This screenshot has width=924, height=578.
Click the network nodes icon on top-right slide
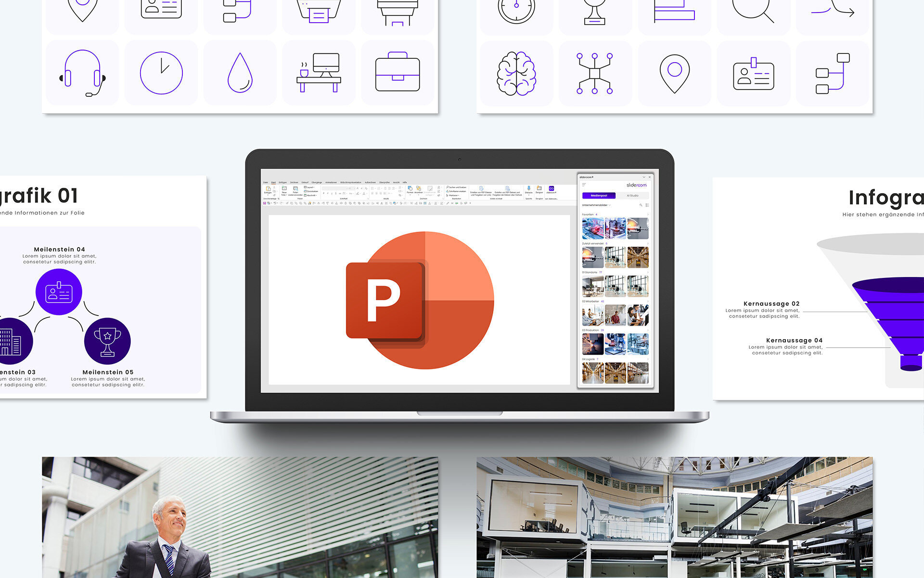click(x=595, y=73)
